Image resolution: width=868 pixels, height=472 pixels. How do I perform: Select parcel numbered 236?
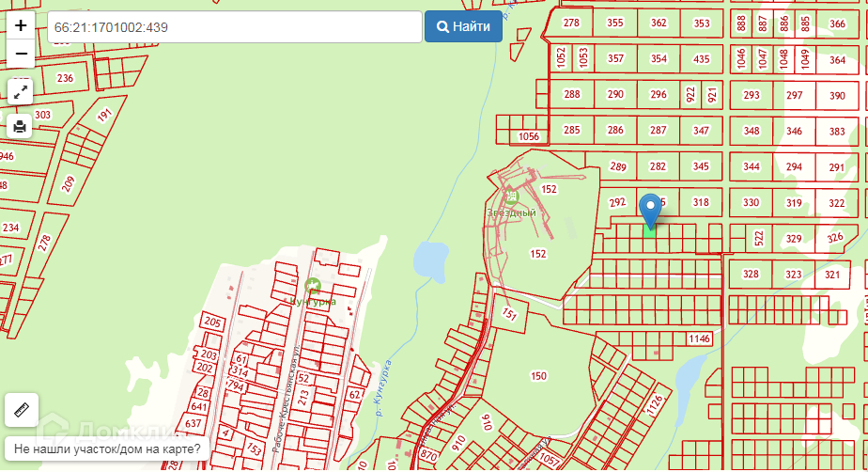(x=66, y=78)
